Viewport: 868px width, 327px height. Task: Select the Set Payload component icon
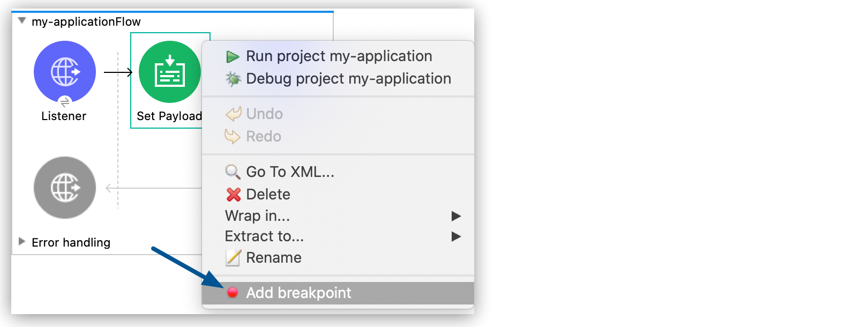pyautogui.click(x=169, y=71)
